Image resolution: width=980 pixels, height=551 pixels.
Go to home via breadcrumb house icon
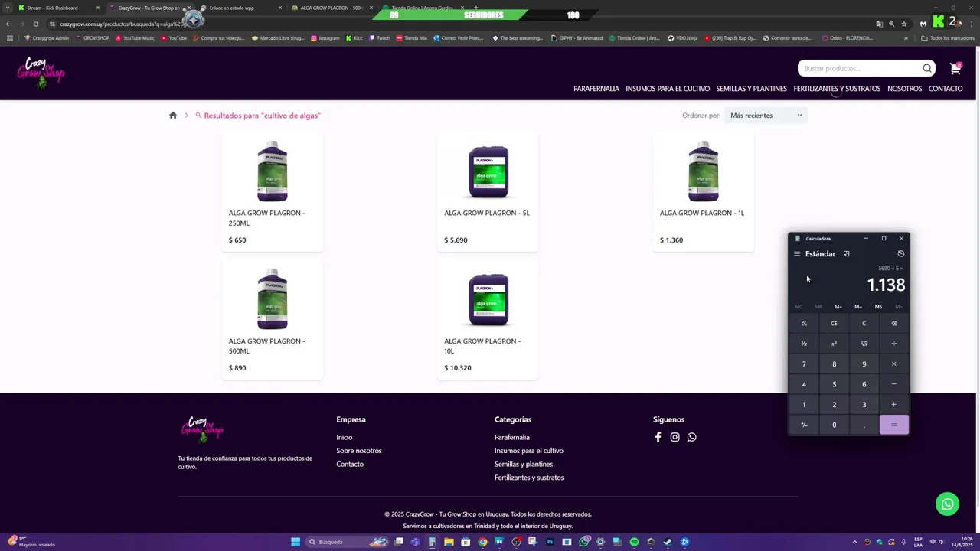click(173, 116)
